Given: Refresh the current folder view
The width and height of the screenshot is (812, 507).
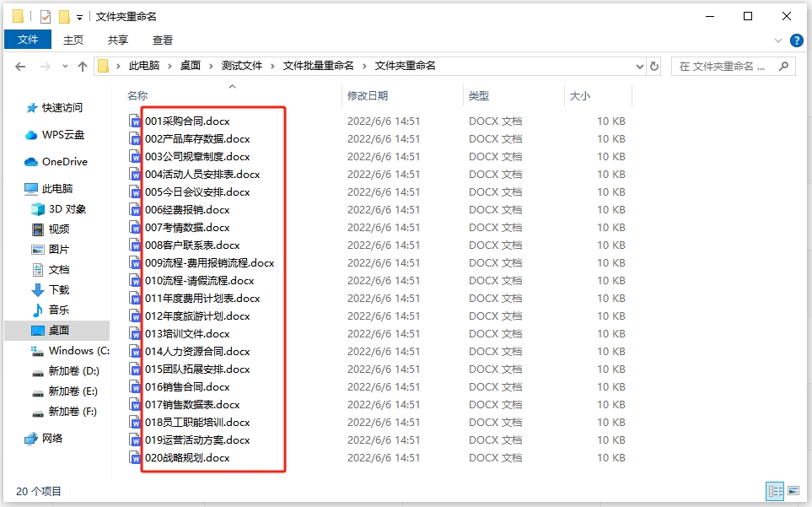Looking at the screenshot, I should pyautogui.click(x=654, y=67).
